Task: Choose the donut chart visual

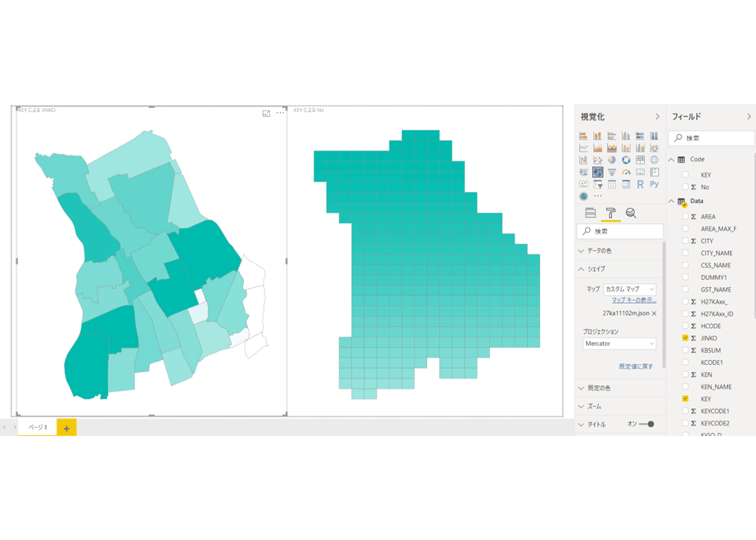Action: pyautogui.click(x=626, y=160)
